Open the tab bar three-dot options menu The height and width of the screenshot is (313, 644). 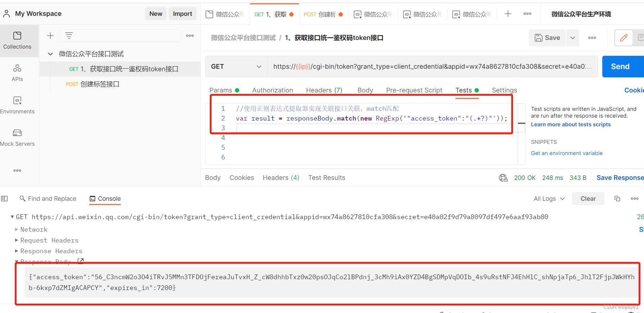click(527, 14)
